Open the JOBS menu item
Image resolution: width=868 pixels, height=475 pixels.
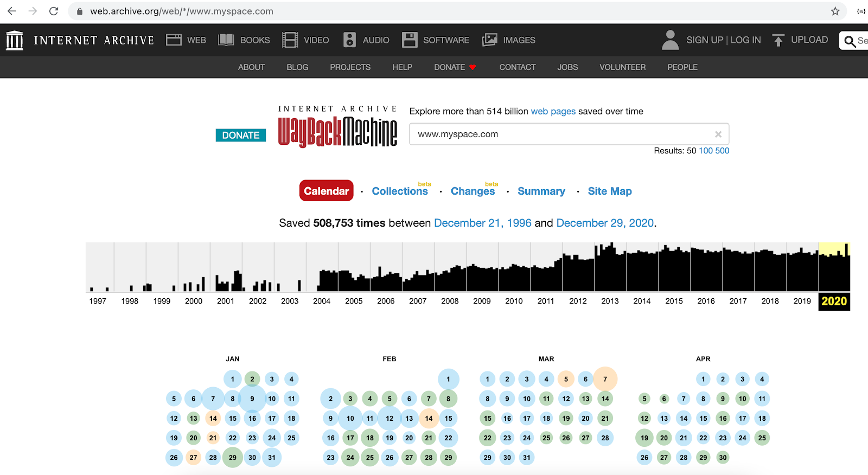tap(567, 67)
